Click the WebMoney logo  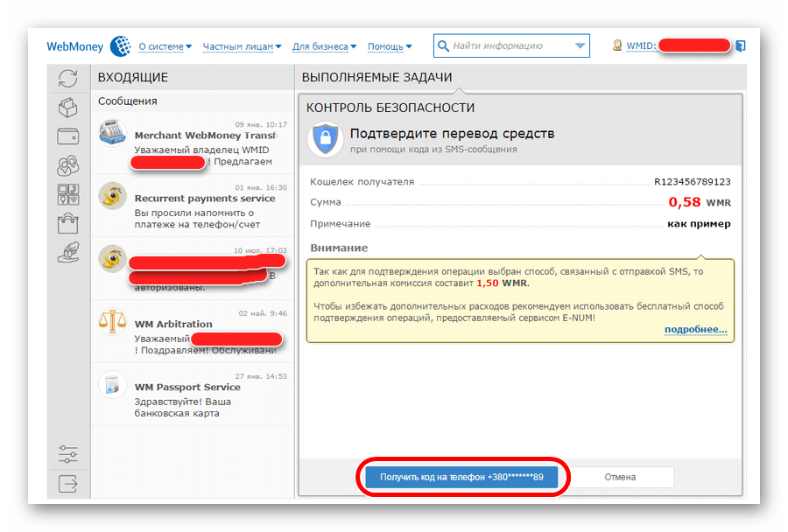(88, 46)
